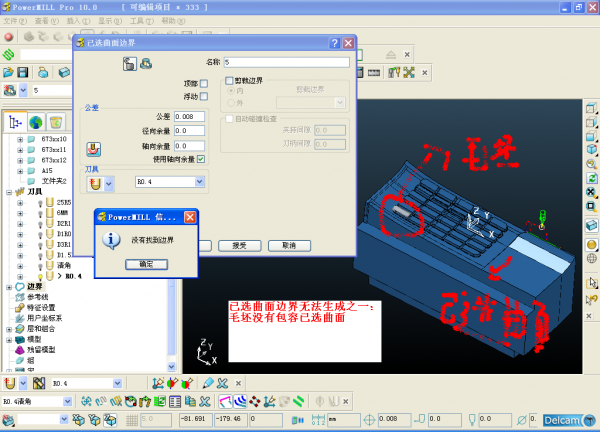Click the Save project floppy disk icon
Viewport: 600px width, 432px height.
23,72
